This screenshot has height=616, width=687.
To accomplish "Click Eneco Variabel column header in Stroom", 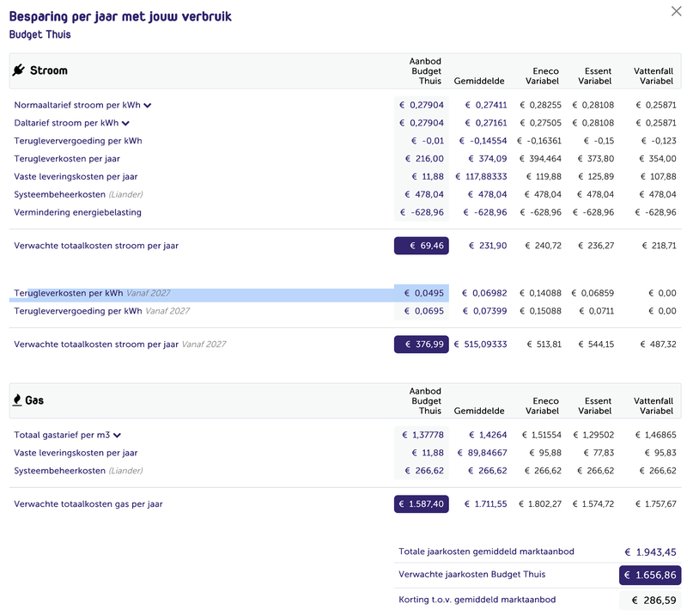I will (x=542, y=76).
